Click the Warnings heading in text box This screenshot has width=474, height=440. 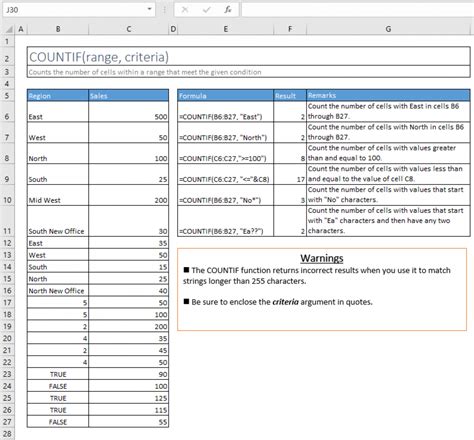tap(322, 258)
